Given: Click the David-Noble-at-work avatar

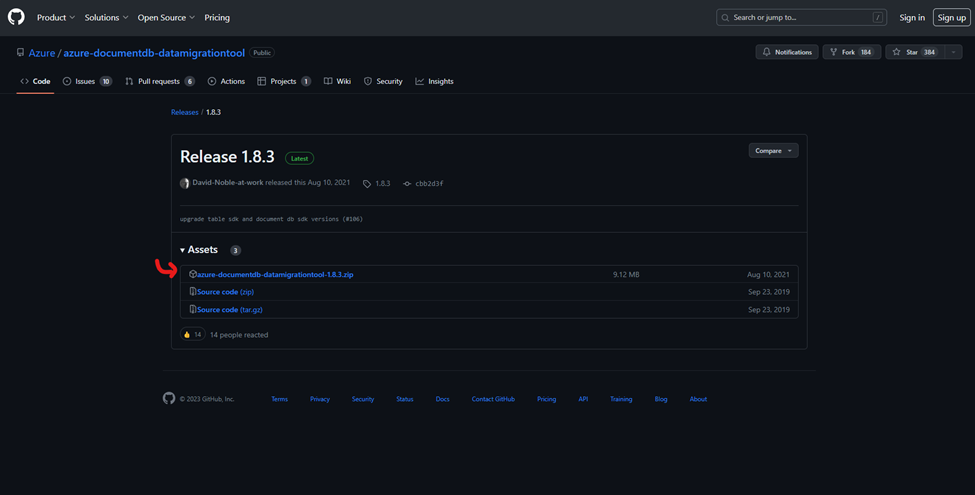Looking at the screenshot, I should [x=185, y=183].
